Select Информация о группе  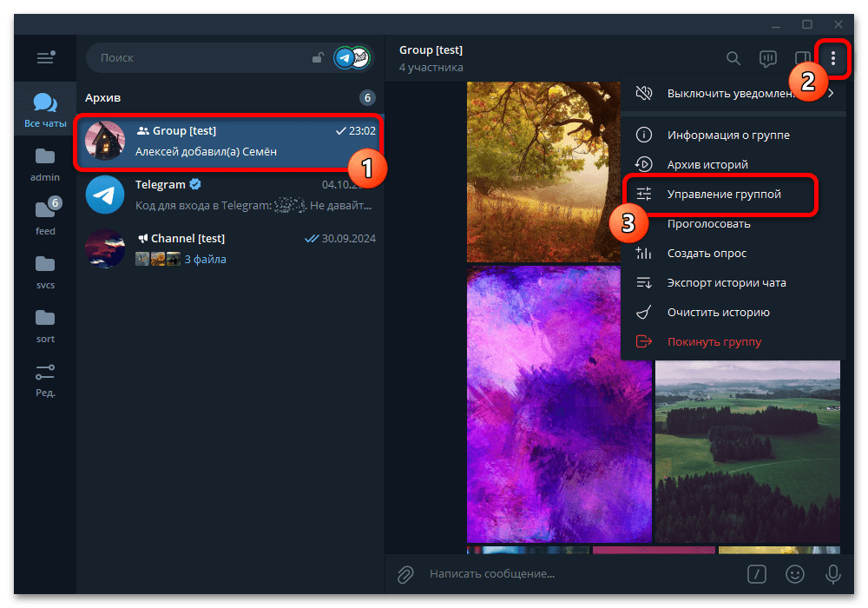(733, 135)
